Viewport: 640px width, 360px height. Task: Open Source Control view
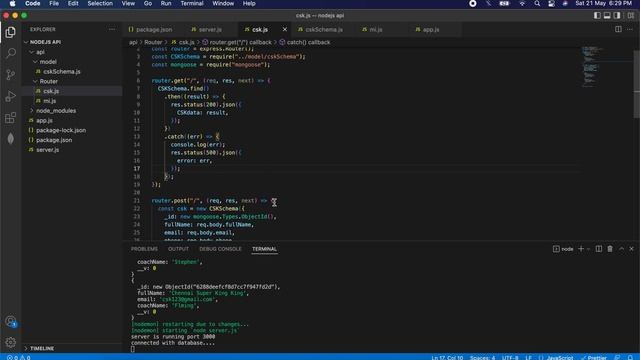(x=11, y=75)
